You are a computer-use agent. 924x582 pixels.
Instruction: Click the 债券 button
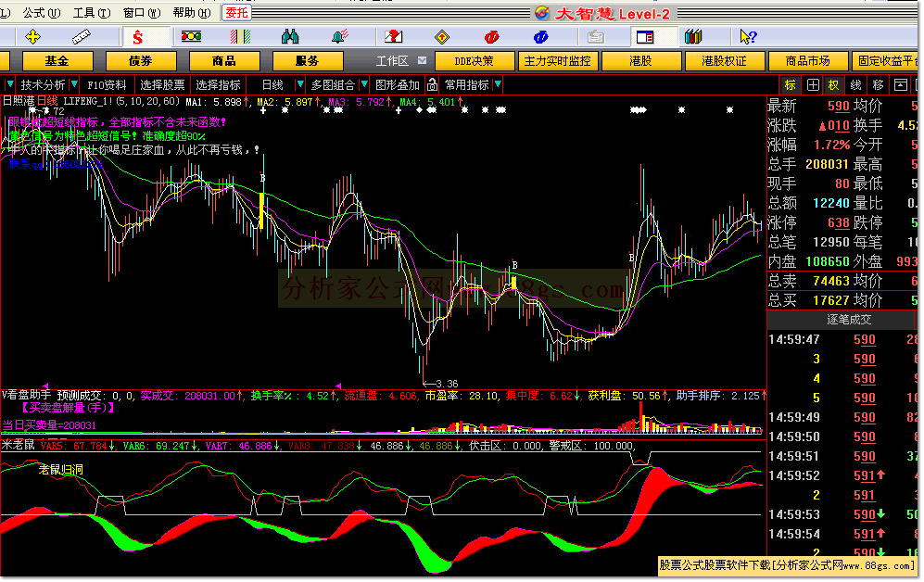[x=141, y=60]
